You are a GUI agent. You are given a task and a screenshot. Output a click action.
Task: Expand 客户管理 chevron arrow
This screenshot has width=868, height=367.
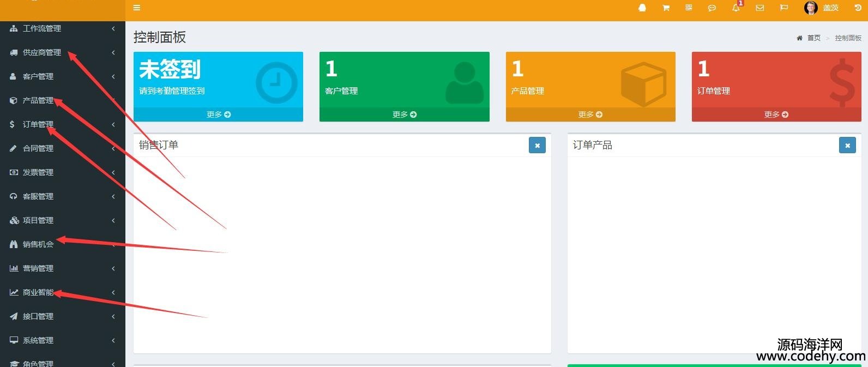click(x=113, y=76)
